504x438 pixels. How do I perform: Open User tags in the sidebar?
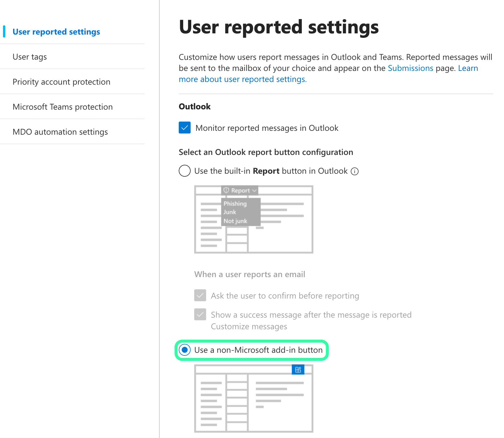pyautogui.click(x=30, y=57)
